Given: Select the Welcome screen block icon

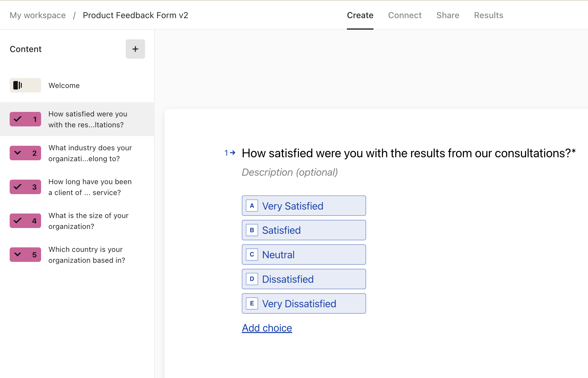Looking at the screenshot, I should [25, 85].
